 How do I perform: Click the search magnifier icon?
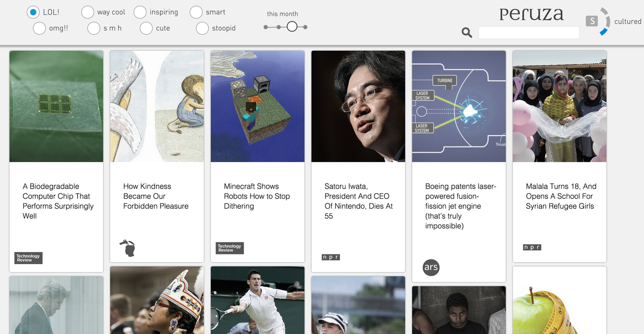tap(467, 33)
